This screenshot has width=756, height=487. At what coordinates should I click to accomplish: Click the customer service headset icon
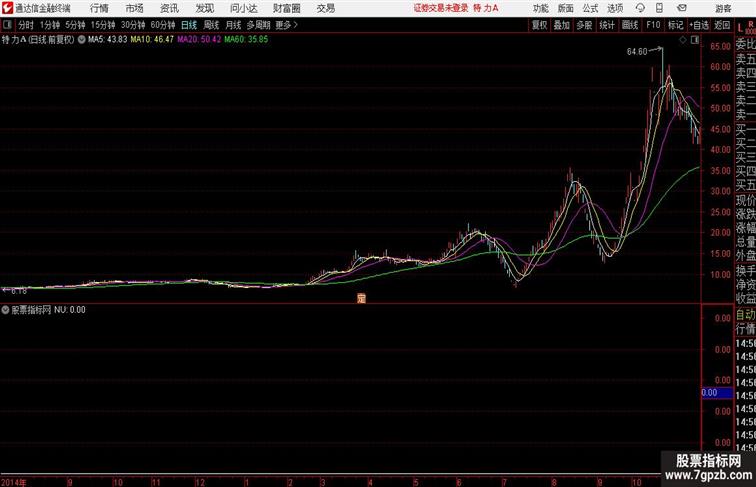tap(640, 8)
